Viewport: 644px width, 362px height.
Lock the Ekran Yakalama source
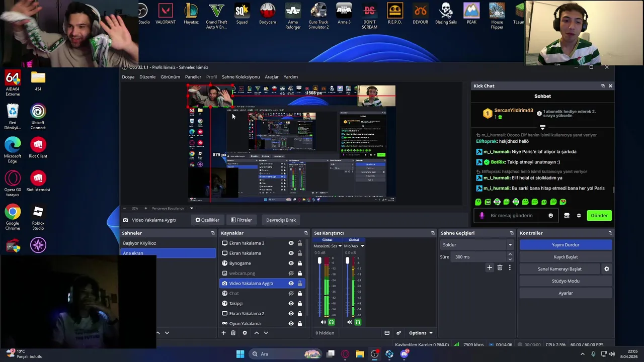click(300, 253)
